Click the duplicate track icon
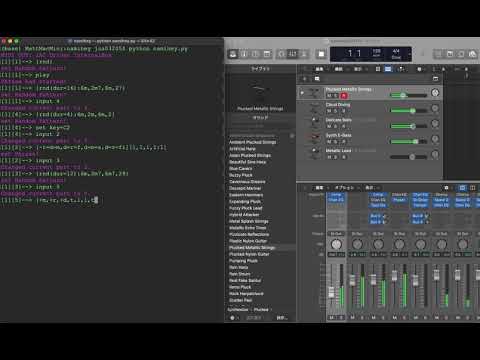Image resolution: width=480 pixels, height=360 pixels. pos(317,79)
